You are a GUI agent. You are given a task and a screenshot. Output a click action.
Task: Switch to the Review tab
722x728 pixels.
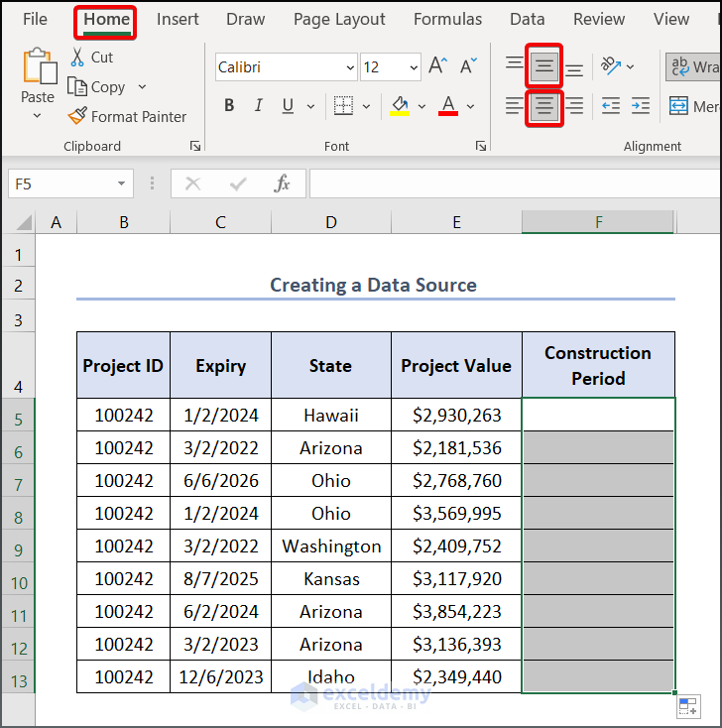[599, 19]
